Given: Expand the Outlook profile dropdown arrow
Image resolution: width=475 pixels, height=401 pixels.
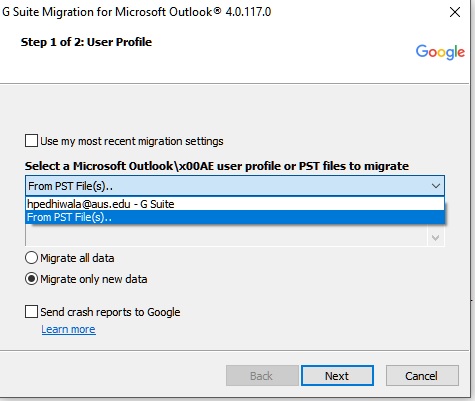Looking at the screenshot, I should 436,186.
